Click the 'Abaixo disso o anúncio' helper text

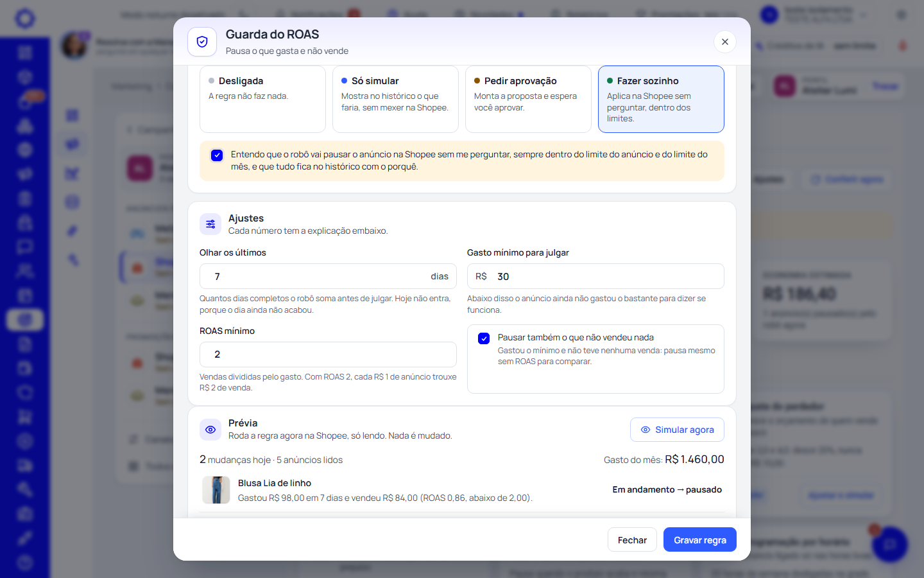(586, 304)
